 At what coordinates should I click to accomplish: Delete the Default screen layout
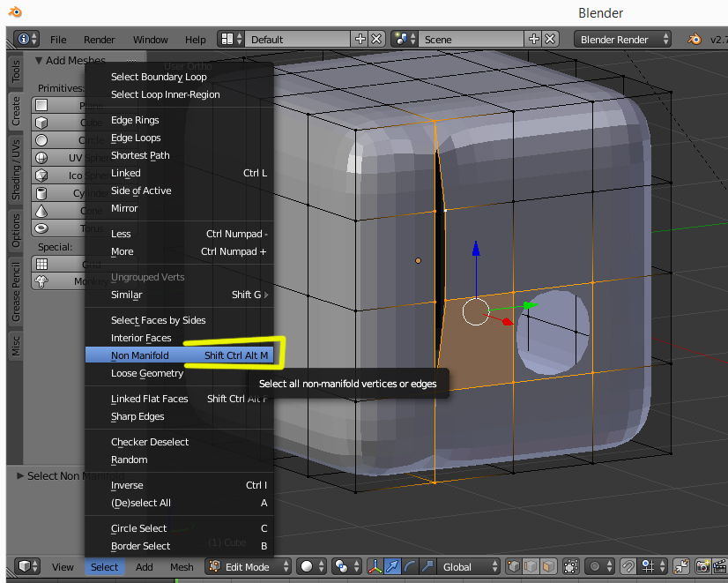(376, 39)
